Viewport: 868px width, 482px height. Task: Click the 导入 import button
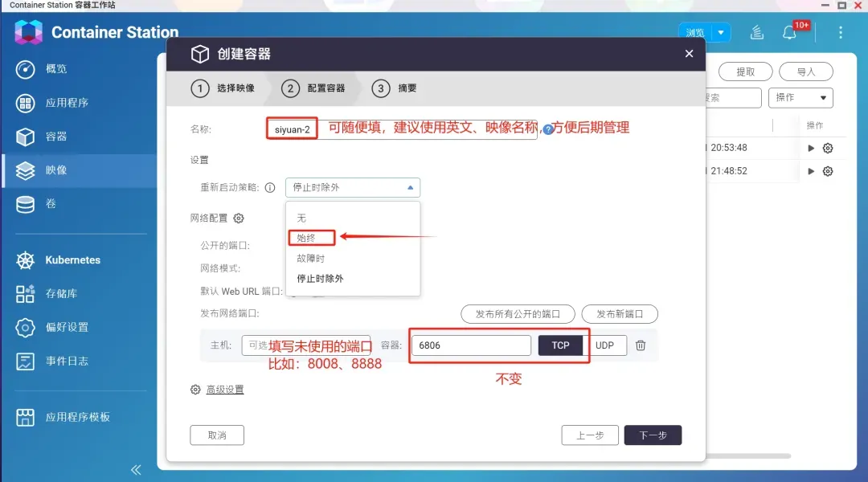pyautogui.click(x=806, y=72)
